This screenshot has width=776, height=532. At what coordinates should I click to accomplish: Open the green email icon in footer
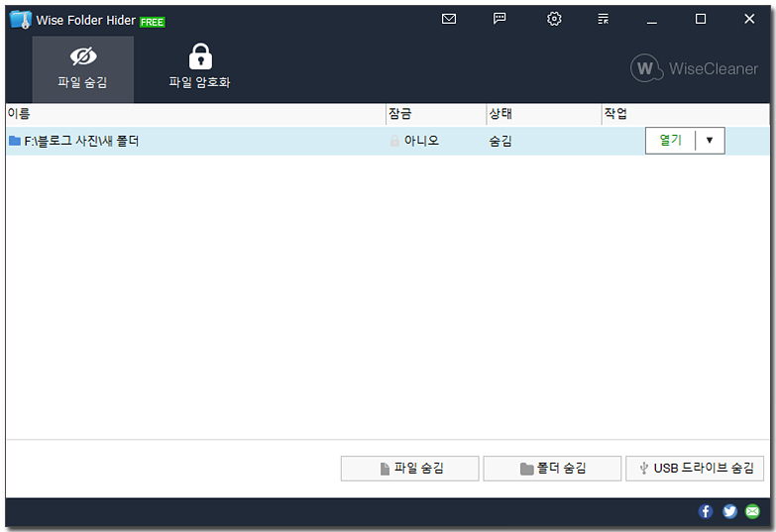[x=753, y=511]
